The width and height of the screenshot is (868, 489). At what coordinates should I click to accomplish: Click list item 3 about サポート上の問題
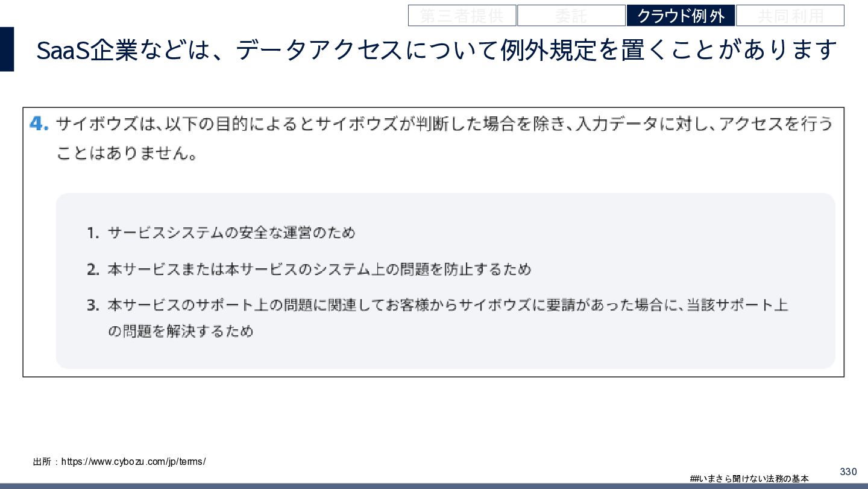click(448, 318)
